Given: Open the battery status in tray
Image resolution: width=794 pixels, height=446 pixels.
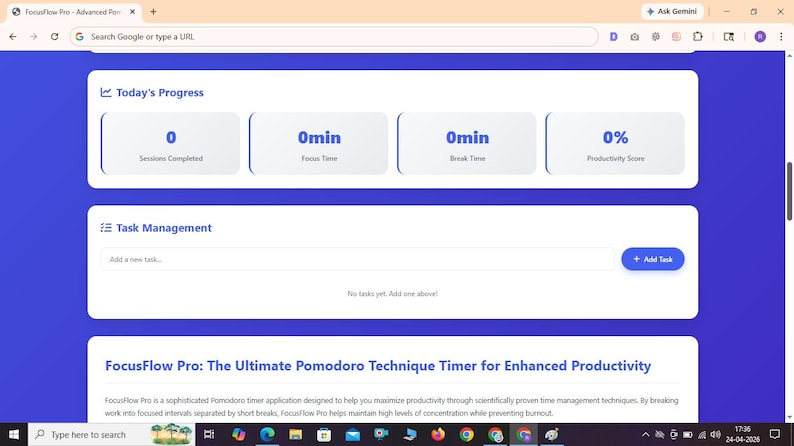Looking at the screenshot, I should [x=687, y=434].
